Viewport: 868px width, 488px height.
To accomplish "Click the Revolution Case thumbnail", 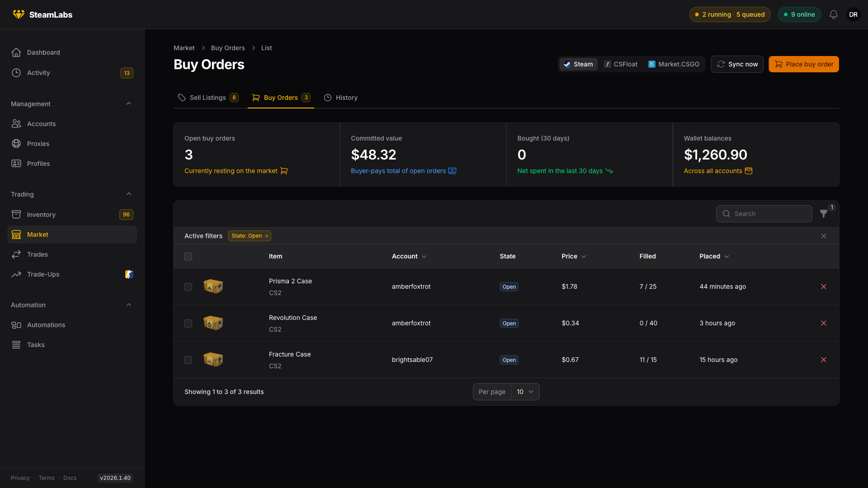I will tap(213, 323).
